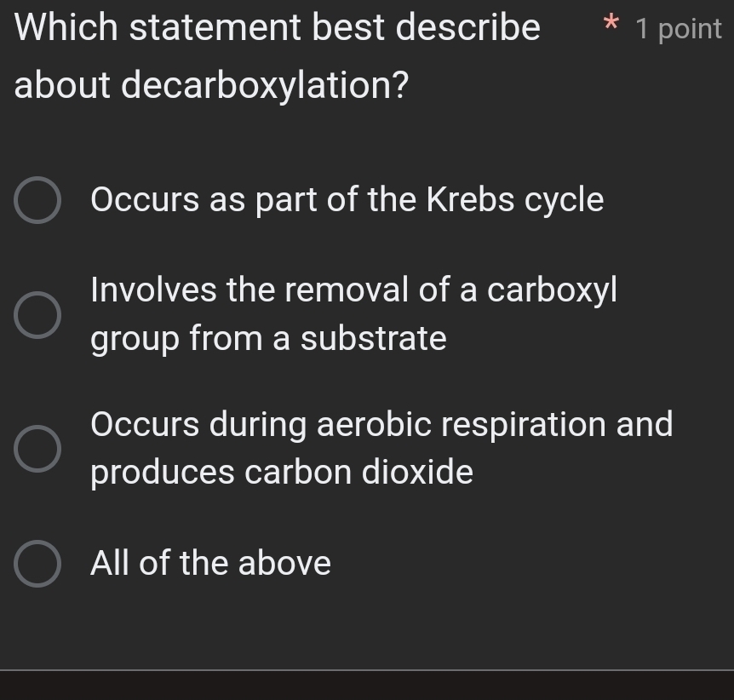Viewport: 734px width, 700px height.
Task: Click the circle next to "All of the above"
Action: [x=38, y=563]
